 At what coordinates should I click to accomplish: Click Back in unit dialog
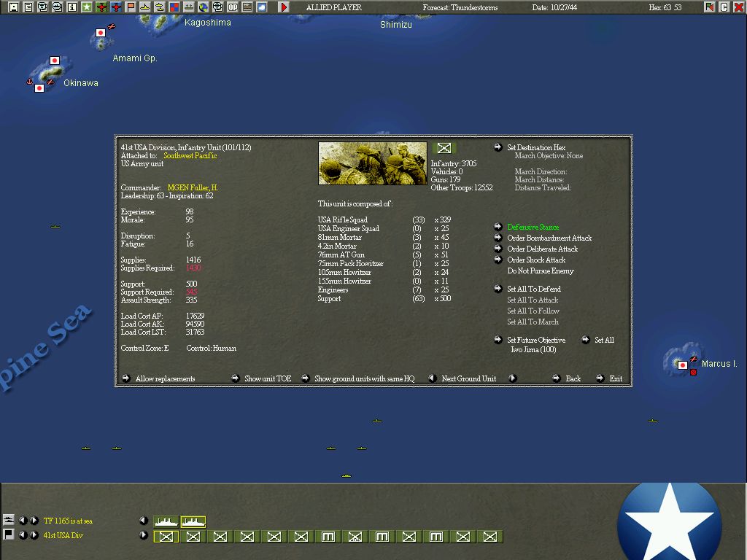coord(573,378)
